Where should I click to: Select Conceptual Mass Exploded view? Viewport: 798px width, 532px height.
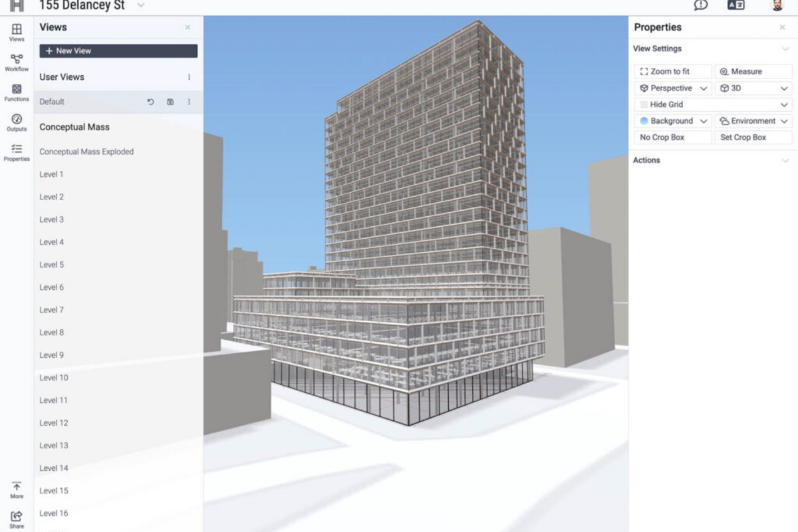(86, 152)
